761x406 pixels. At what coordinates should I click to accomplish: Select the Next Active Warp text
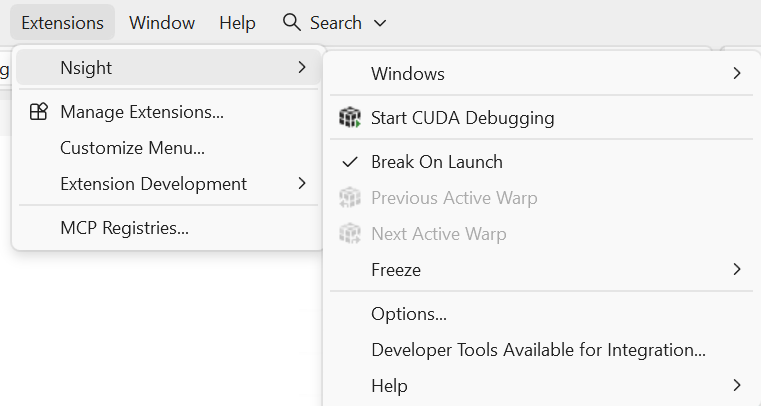pyautogui.click(x=439, y=234)
